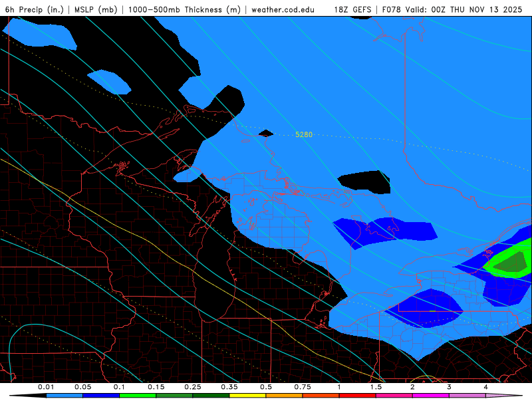Click the '5280' thickness contour label
The height and width of the screenshot is (399, 532).
[x=304, y=135]
